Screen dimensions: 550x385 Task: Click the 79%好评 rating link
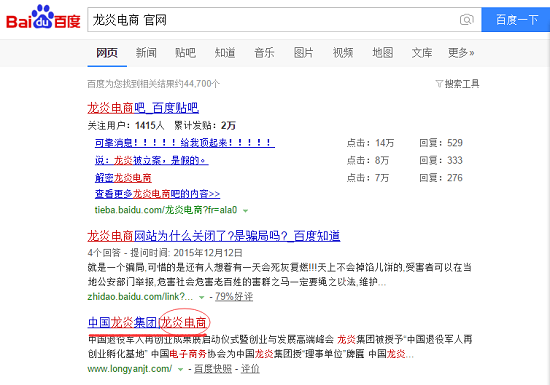234,297
